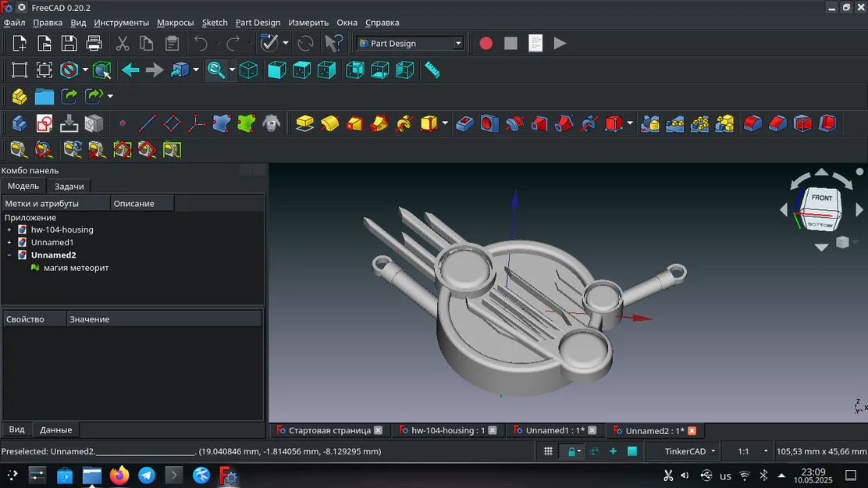Switch to the Задачи tab
Viewport: 868px width, 488px height.
[x=69, y=186]
